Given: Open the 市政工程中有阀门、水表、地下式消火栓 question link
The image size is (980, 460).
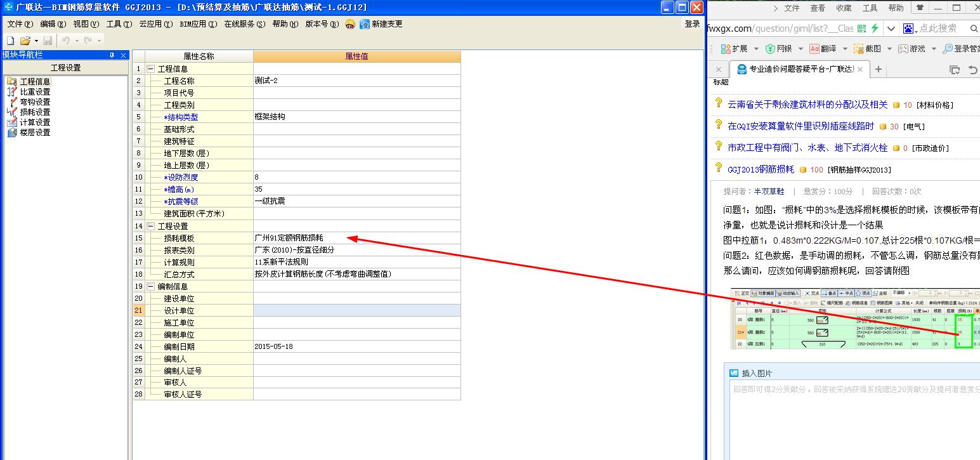Looking at the screenshot, I should point(807,147).
